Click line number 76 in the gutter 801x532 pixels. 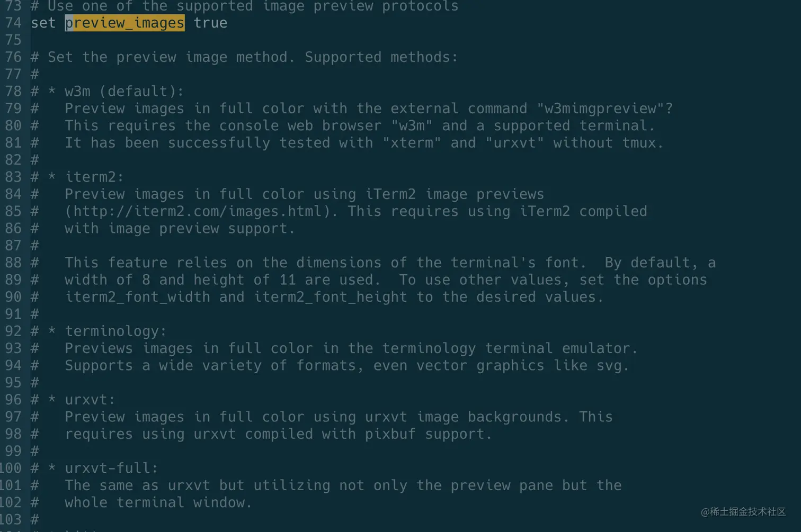pyautogui.click(x=13, y=57)
